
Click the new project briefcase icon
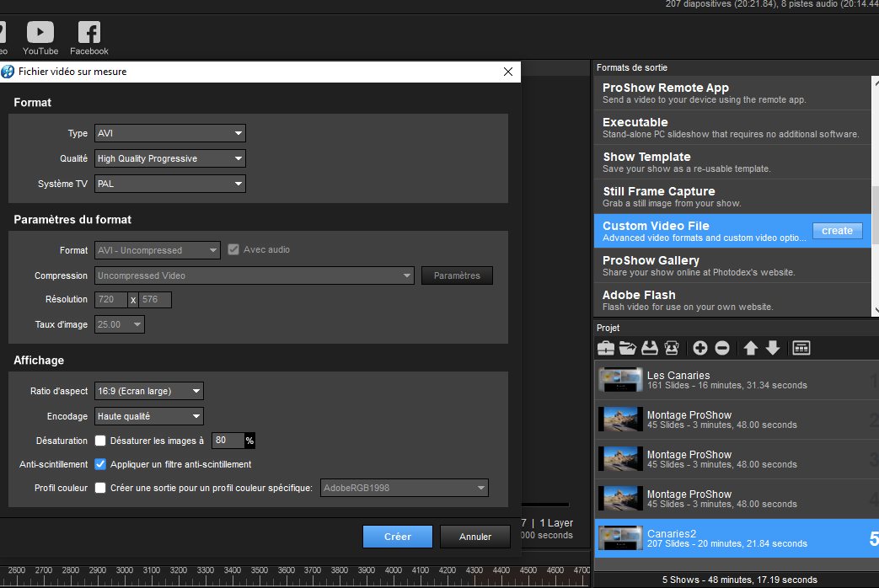605,348
